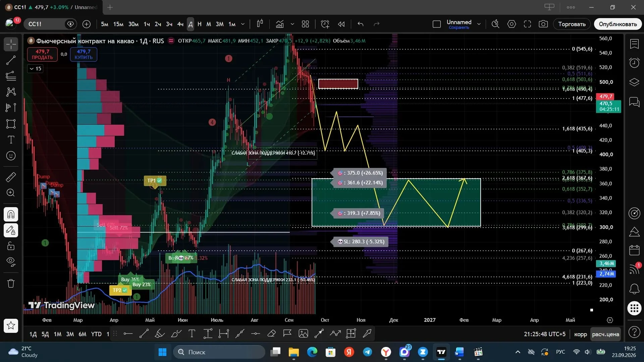The height and width of the screenshot is (362, 644).
Task: Open the calendar panel in right sidebar
Action: click(634, 250)
